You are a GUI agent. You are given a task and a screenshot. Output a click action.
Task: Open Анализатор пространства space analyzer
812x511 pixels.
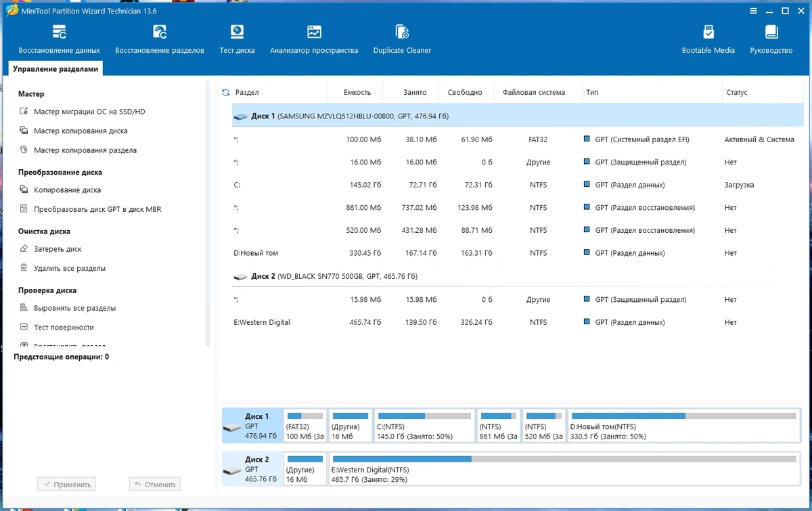click(x=314, y=39)
